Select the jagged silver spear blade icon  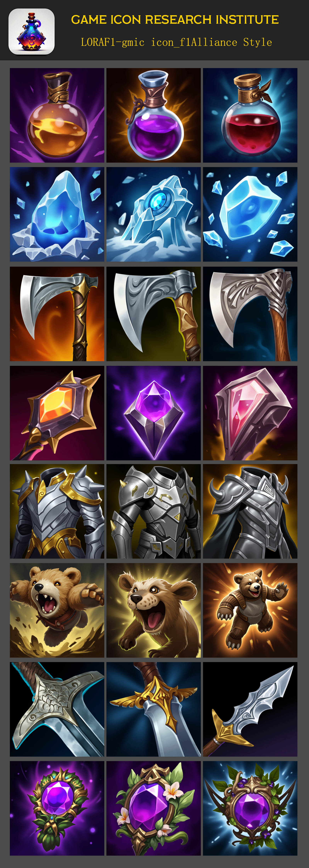click(250, 709)
